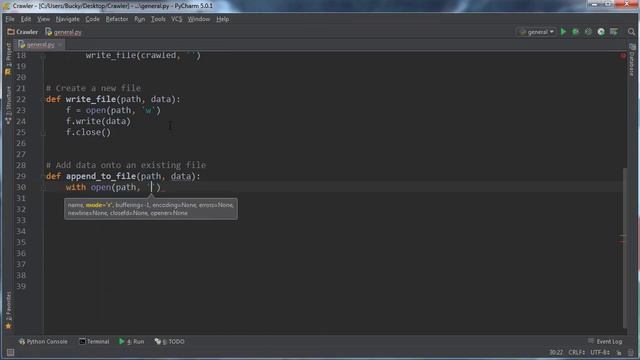Open the Run menu
Viewport: 640px width, 360px height.
140,19
